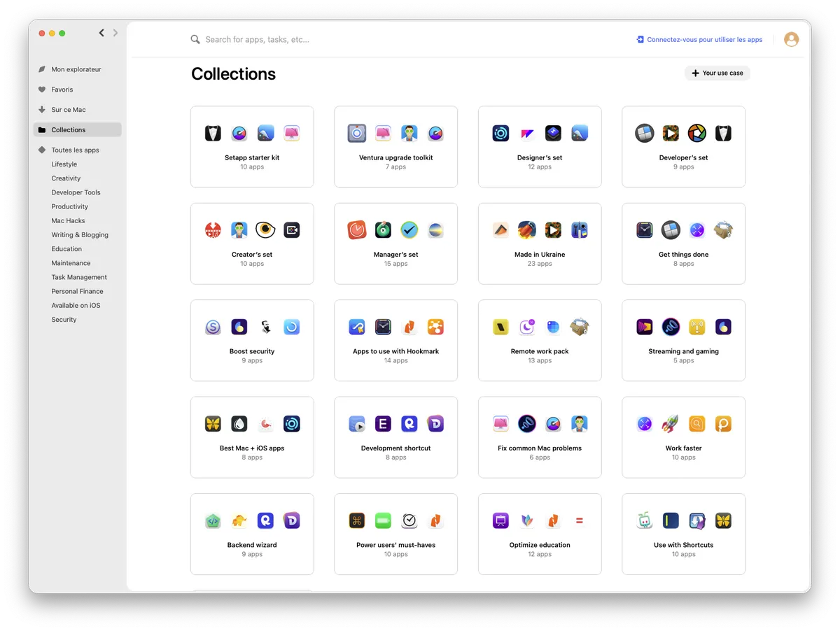Click the first icon in Use with Shortcuts
The height and width of the screenshot is (631, 840).
pos(645,520)
